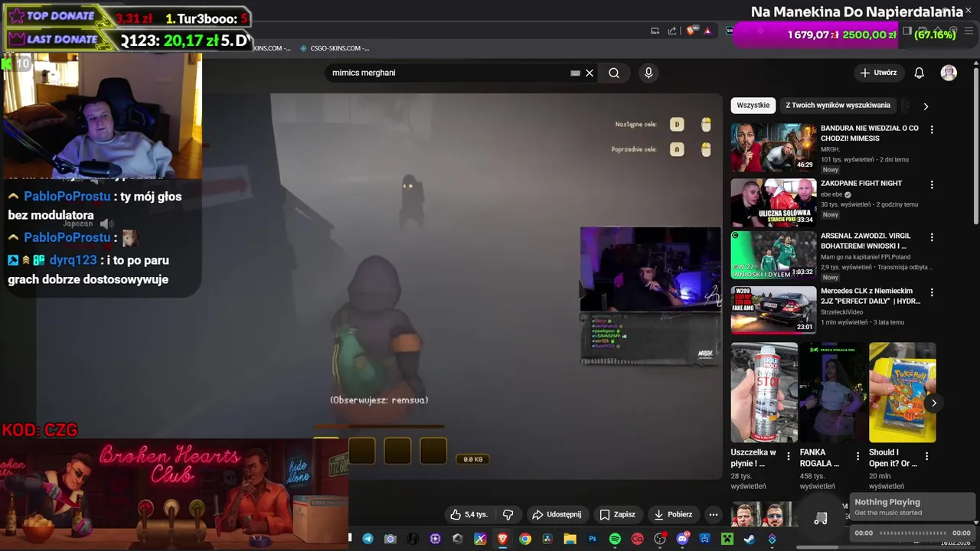This screenshot has height=551, width=980.
Task: Open menu for 'ZAKOPANE FIGHT NIGHT' video
Action: pyautogui.click(x=932, y=184)
